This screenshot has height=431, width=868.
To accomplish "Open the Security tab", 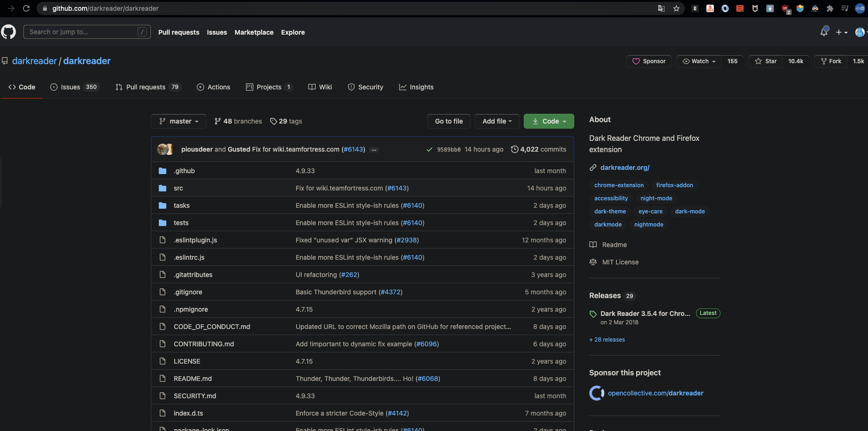I will tap(365, 87).
